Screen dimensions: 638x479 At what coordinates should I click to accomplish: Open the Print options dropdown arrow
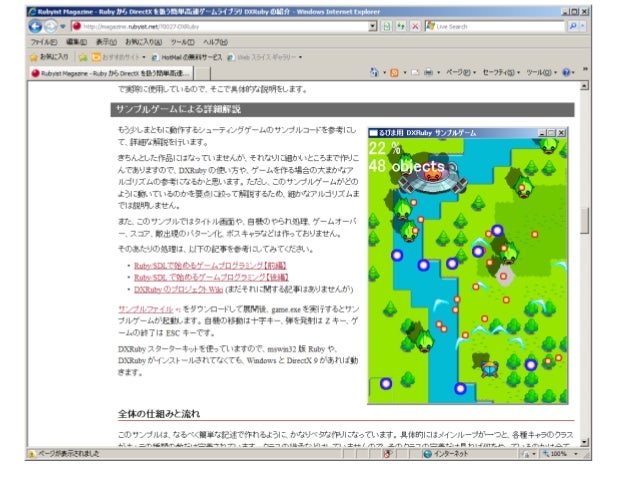[x=439, y=73]
